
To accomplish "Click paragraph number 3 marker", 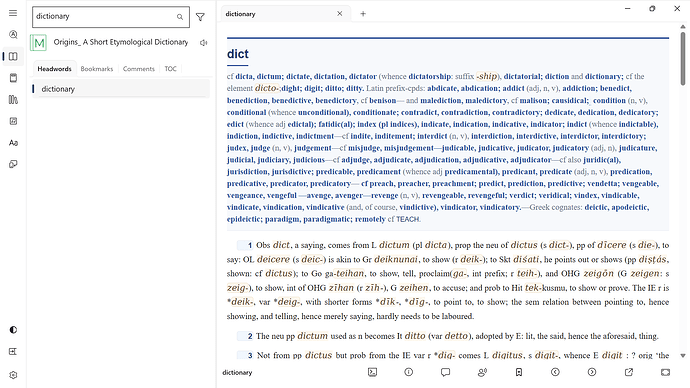I will click(x=245, y=355).
